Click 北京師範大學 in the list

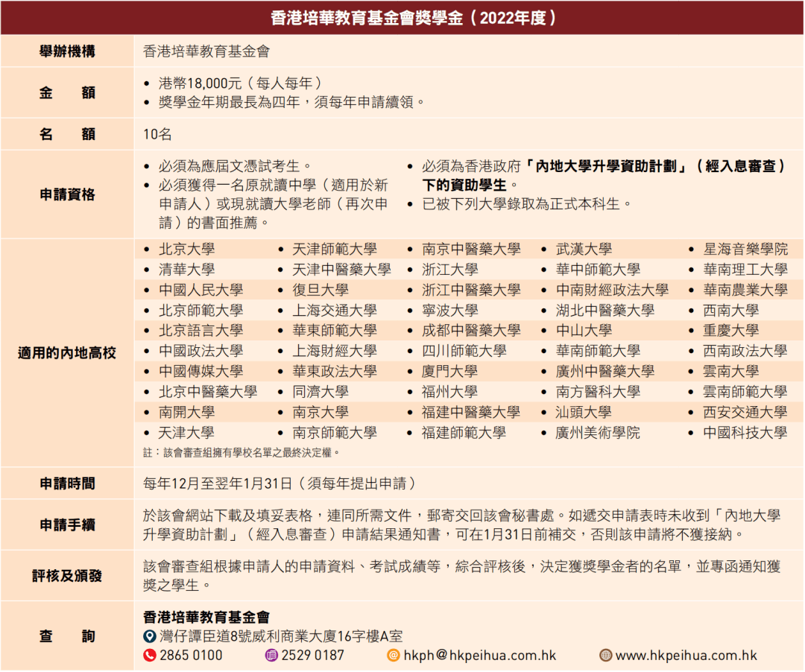pyautogui.click(x=201, y=311)
